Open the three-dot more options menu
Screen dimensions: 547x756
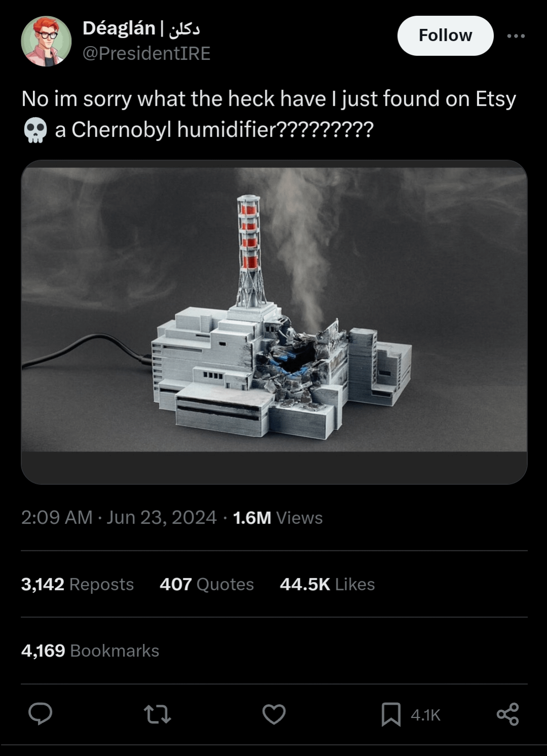click(x=516, y=36)
